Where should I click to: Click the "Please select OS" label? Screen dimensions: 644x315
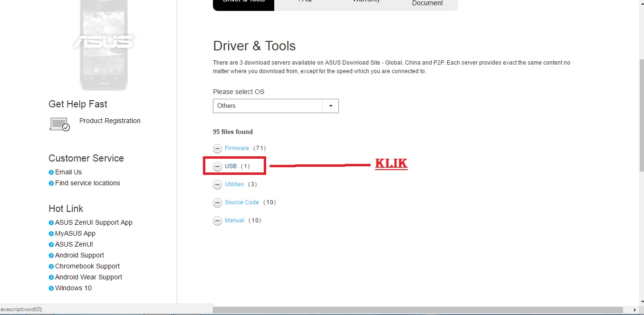[239, 92]
